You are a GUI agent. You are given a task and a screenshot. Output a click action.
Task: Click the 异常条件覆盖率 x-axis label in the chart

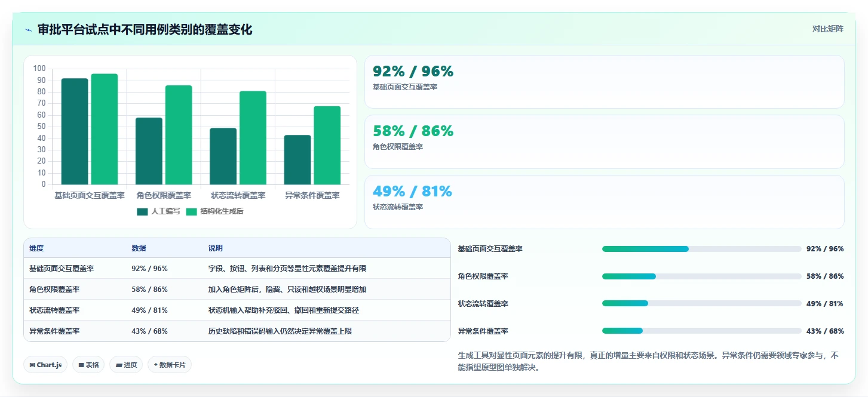click(x=312, y=195)
